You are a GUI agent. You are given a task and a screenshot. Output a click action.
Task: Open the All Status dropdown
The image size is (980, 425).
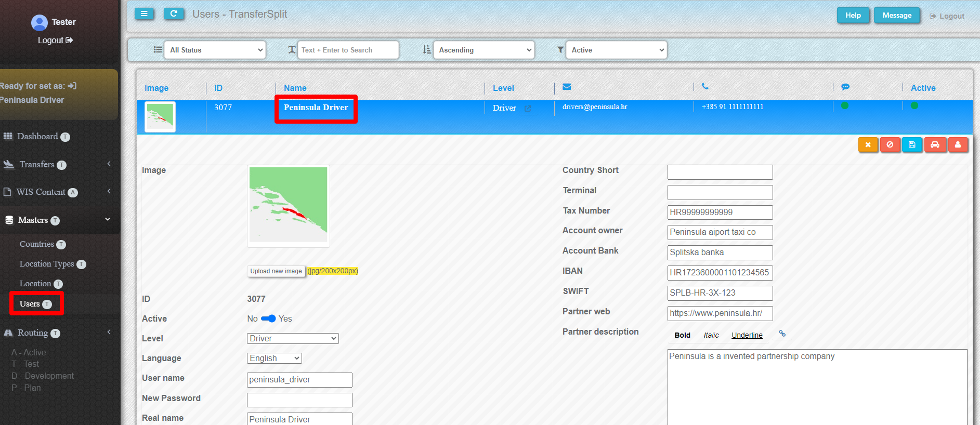click(215, 50)
